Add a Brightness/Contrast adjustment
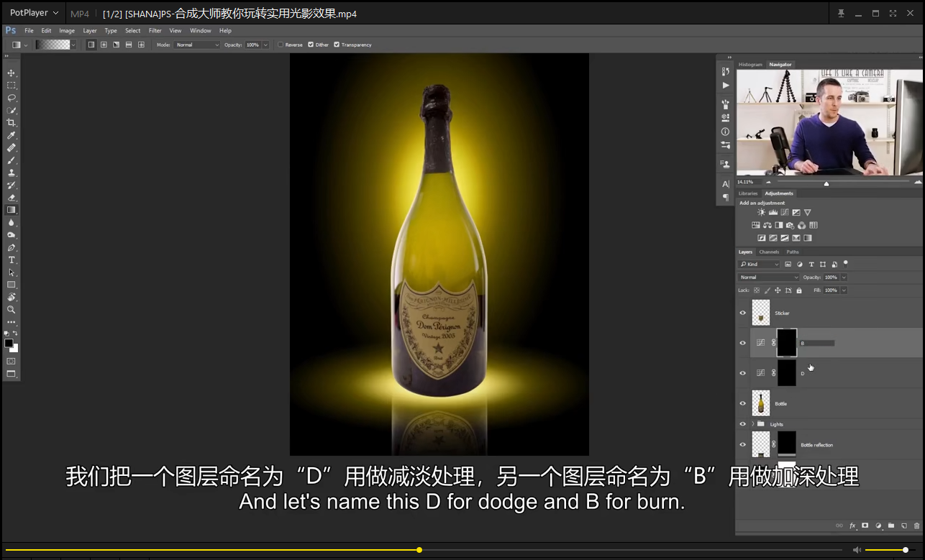 [x=762, y=212]
